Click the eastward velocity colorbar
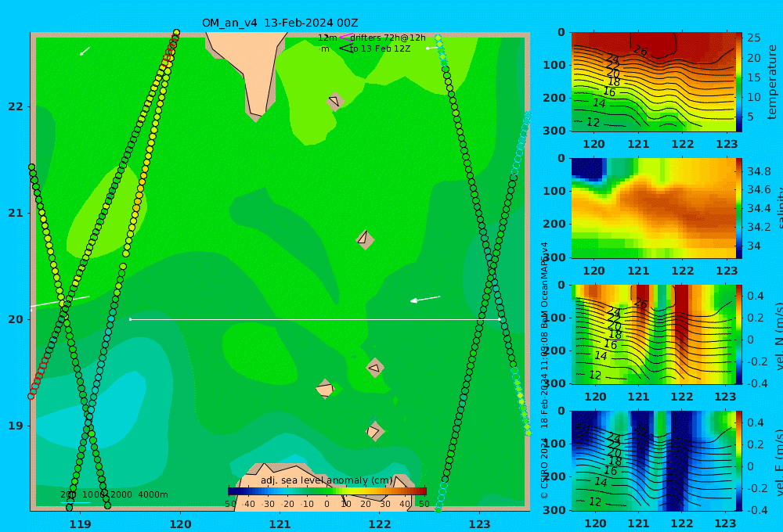The height and width of the screenshot is (532, 783). [x=738, y=461]
